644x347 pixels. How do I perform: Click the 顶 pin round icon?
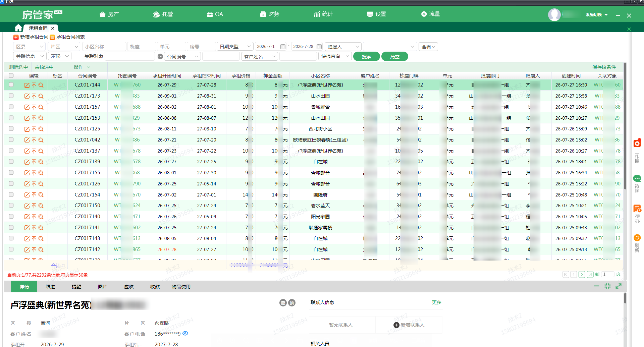tap(292, 303)
